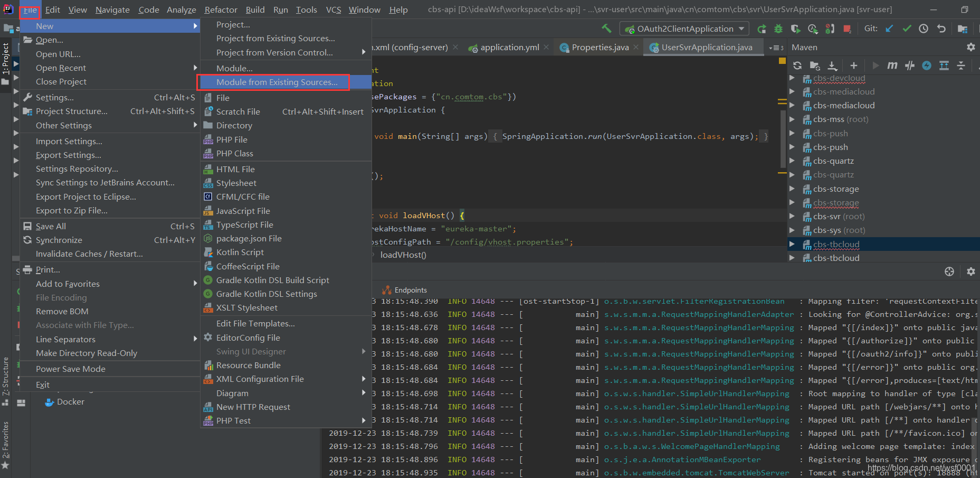Click the bottom panel crosshair locate icon
The width and height of the screenshot is (980, 478).
949,271
